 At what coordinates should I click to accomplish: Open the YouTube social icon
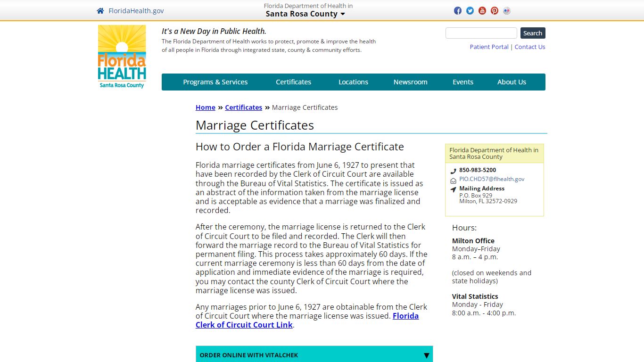(482, 11)
